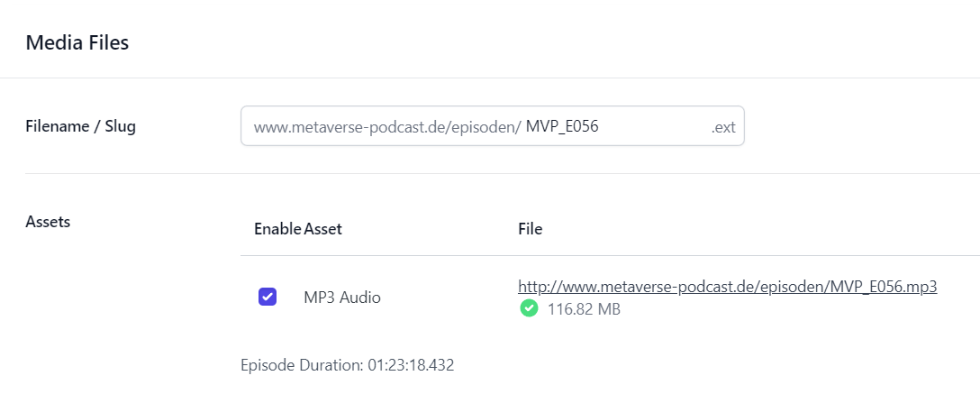The image size is (980, 394).
Task: Click the MP3 Audio asset label
Action: point(342,298)
